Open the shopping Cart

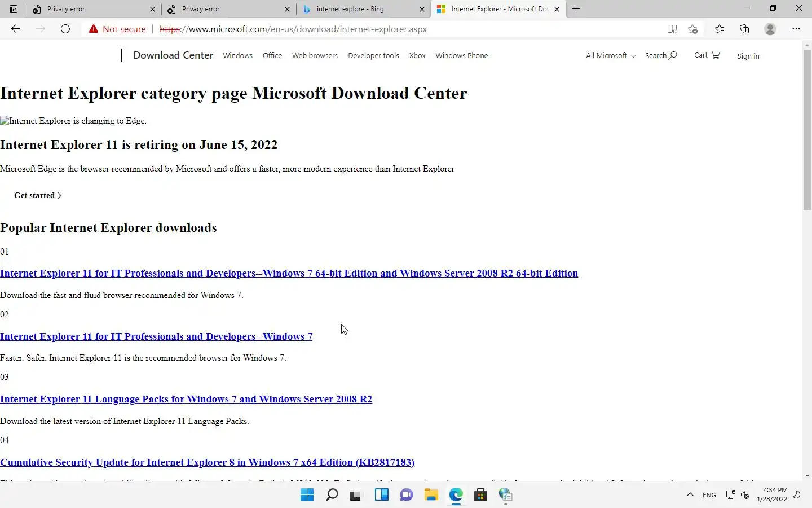(x=707, y=55)
